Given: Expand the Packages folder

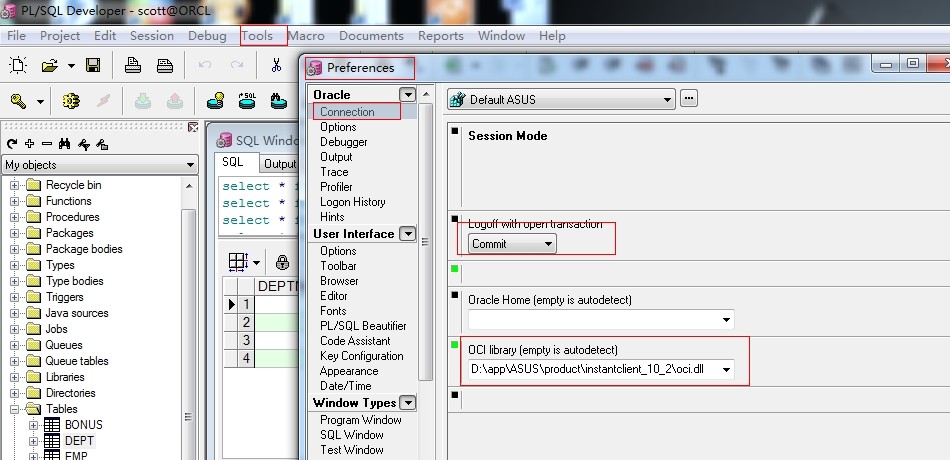Looking at the screenshot, I should click(x=15, y=233).
